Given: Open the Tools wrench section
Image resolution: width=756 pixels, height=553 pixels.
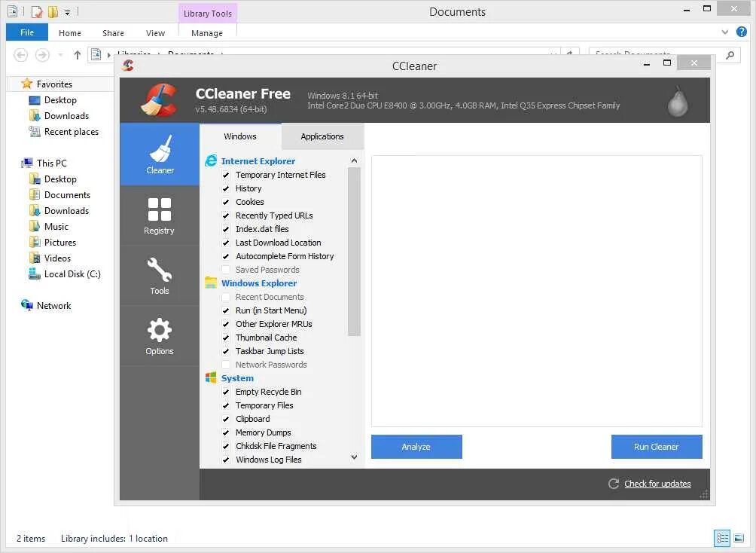Looking at the screenshot, I should tap(160, 276).
